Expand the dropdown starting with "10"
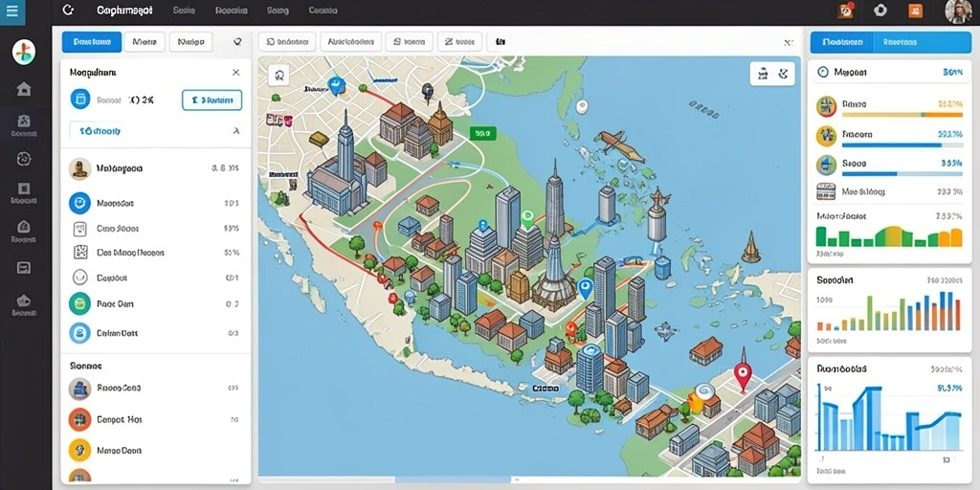The image size is (980, 490). pos(156,131)
